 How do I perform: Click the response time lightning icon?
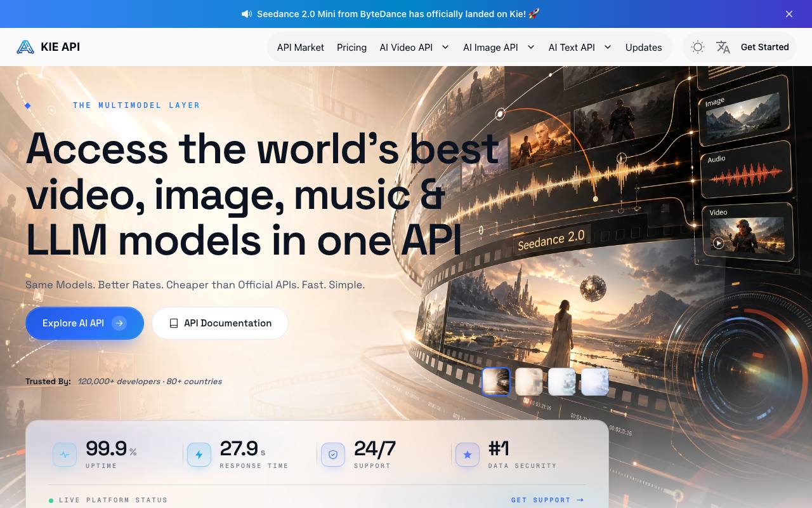[x=199, y=455]
